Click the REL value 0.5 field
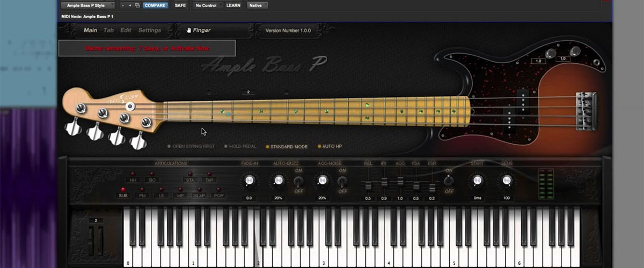This screenshot has height=268, width=644. coord(368,198)
